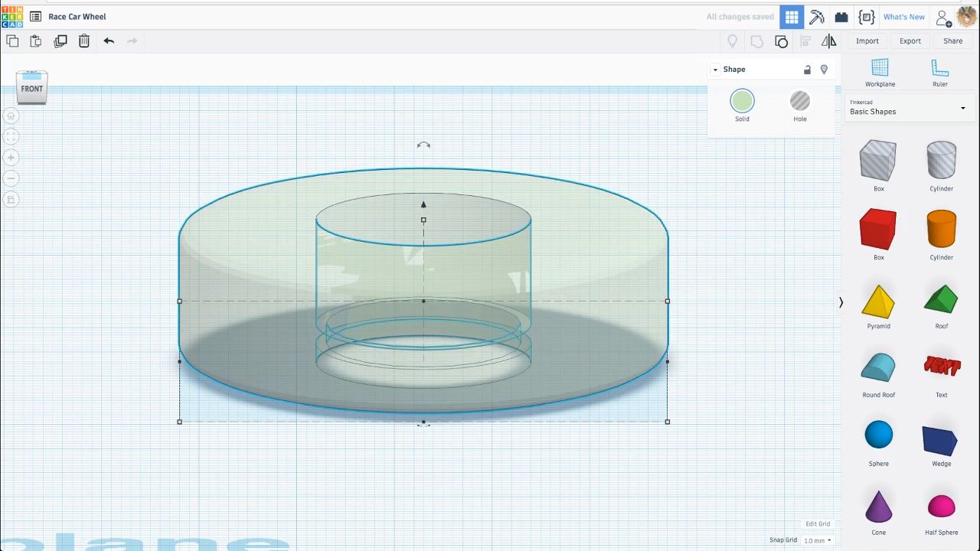Copy the selected shape
The image size is (980, 551).
coord(12,41)
